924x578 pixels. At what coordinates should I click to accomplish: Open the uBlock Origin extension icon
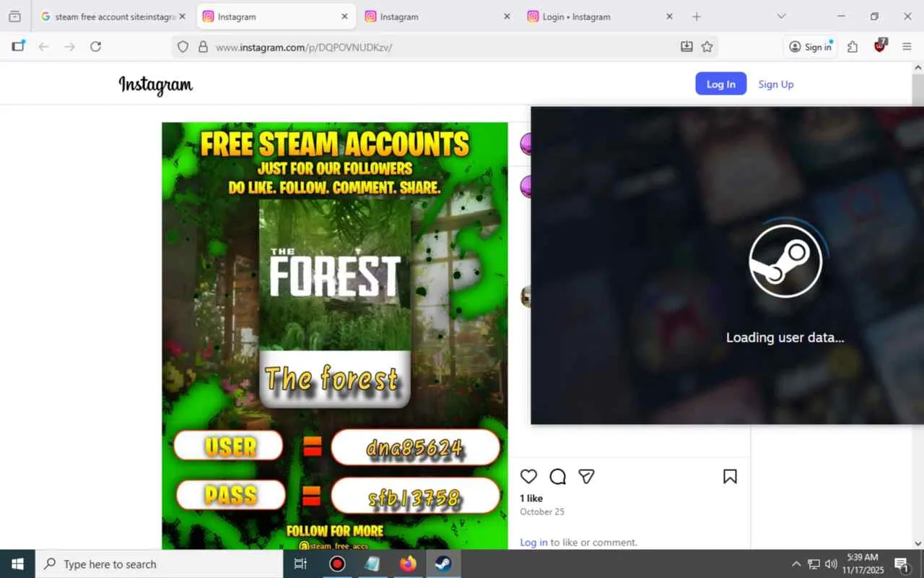[x=879, y=46]
